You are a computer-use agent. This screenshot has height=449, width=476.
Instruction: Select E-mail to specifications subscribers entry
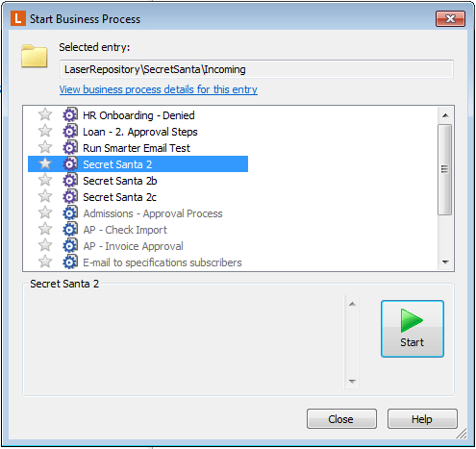click(x=163, y=262)
